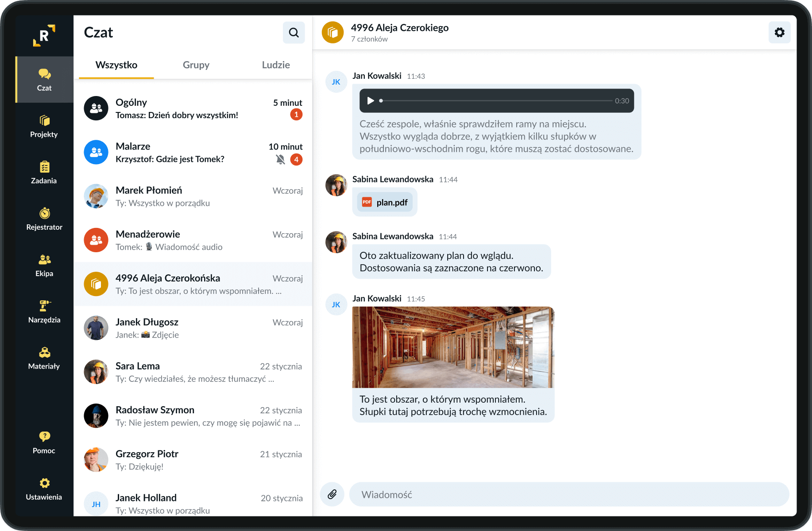
Task: Click the PDF icon of plan.pdf
Action: pyautogui.click(x=367, y=202)
